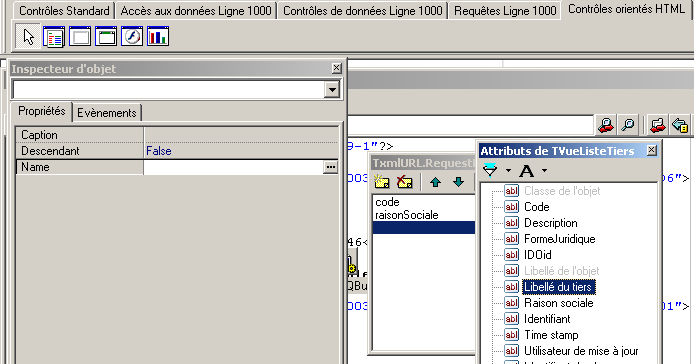This screenshot has width=694, height=364.
Task: Open the object selector dropdown in Inspecteur d'objet
Action: pos(332,90)
